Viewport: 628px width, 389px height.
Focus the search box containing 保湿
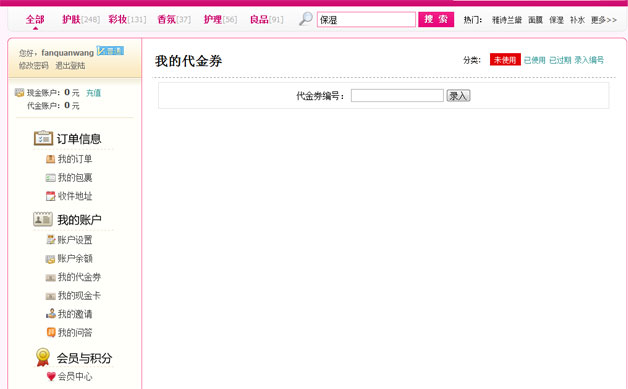coord(366,20)
